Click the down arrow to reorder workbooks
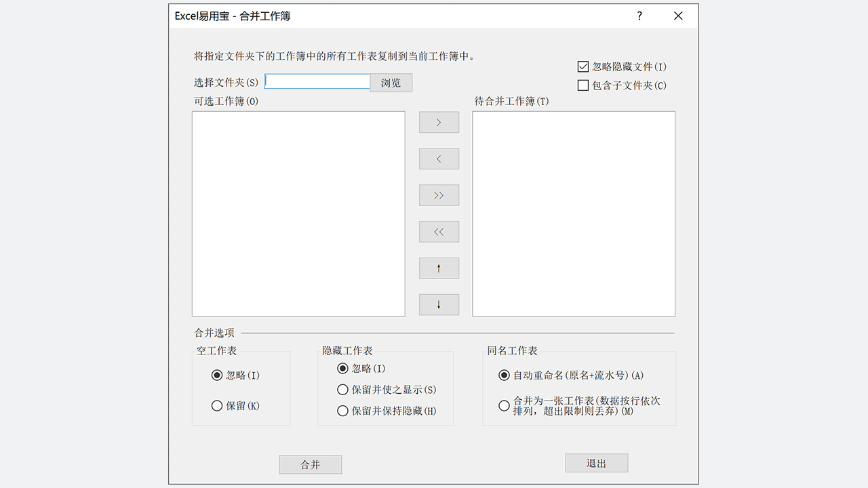This screenshot has height=488, width=868. (439, 304)
